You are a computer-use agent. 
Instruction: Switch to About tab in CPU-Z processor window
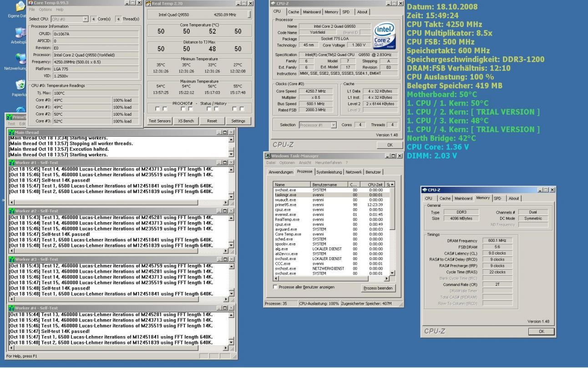point(362,12)
